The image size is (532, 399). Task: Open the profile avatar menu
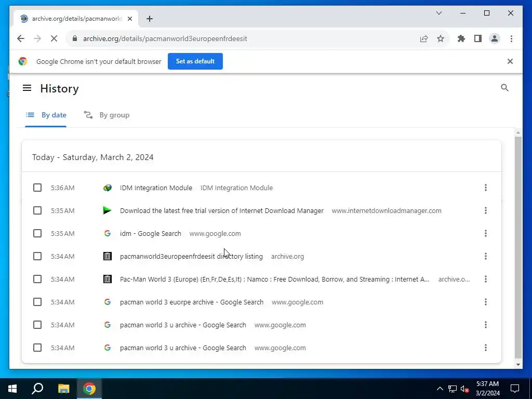pyautogui.click(x=495, y=38)
